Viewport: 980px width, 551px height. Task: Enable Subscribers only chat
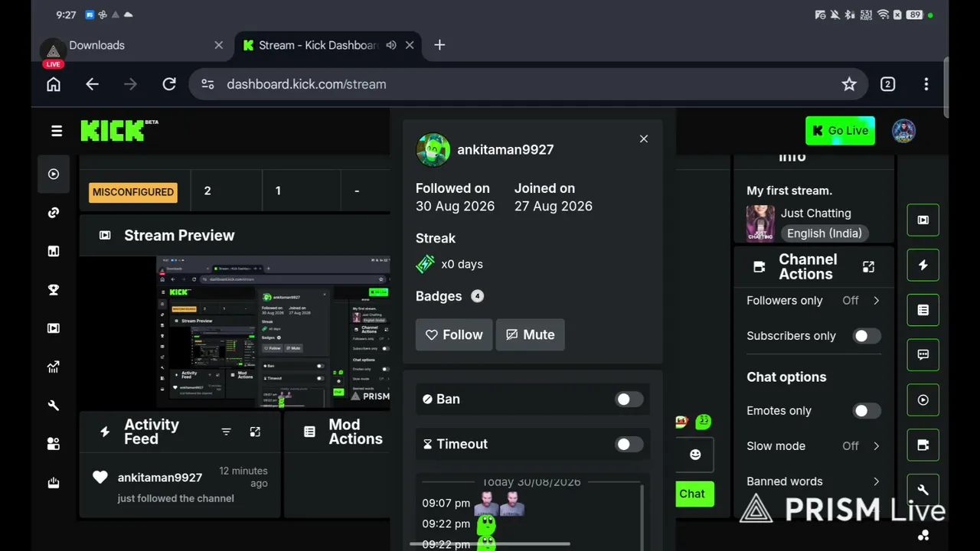click(867, 336)
